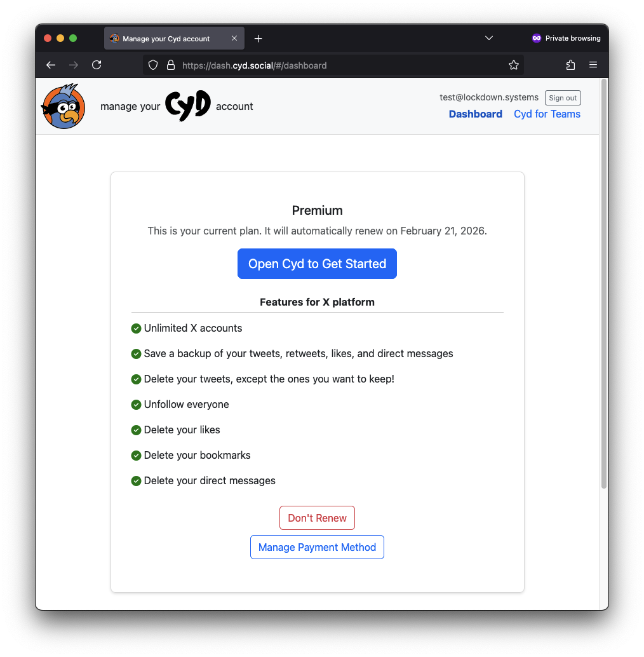Viewport: 644px width, 657px height.
Task: Click the reload page icon
Action: (x=97, y=64)
